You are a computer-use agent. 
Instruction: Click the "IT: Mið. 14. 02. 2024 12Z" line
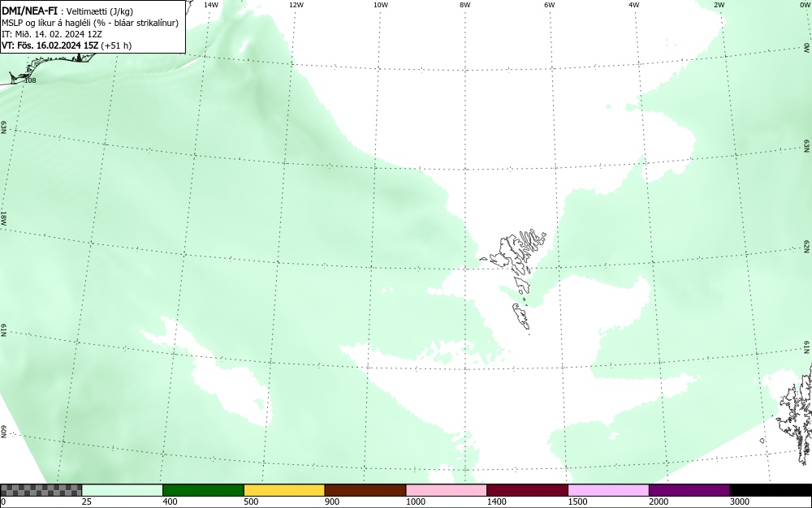coord(52,34)
